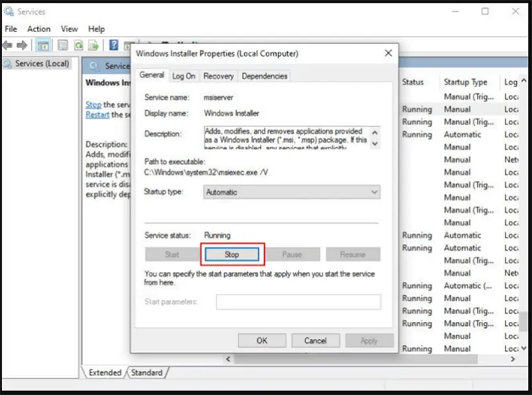Open the View menu
This screenshot has width=532, height=395.
click(x=69, y=29)
